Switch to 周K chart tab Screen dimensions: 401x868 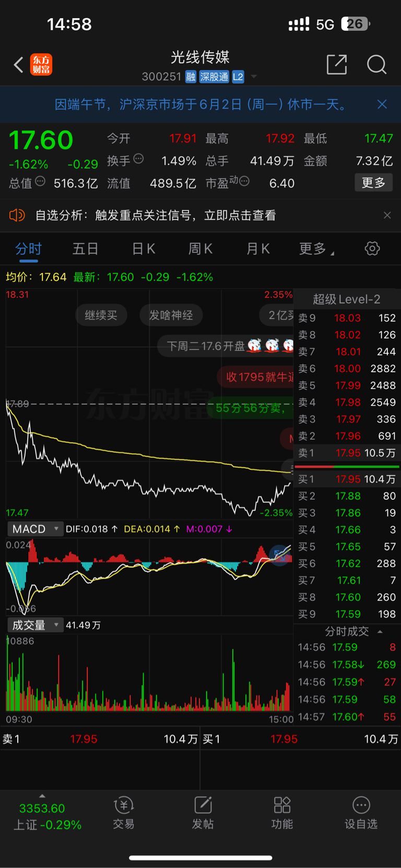[200, 249]
